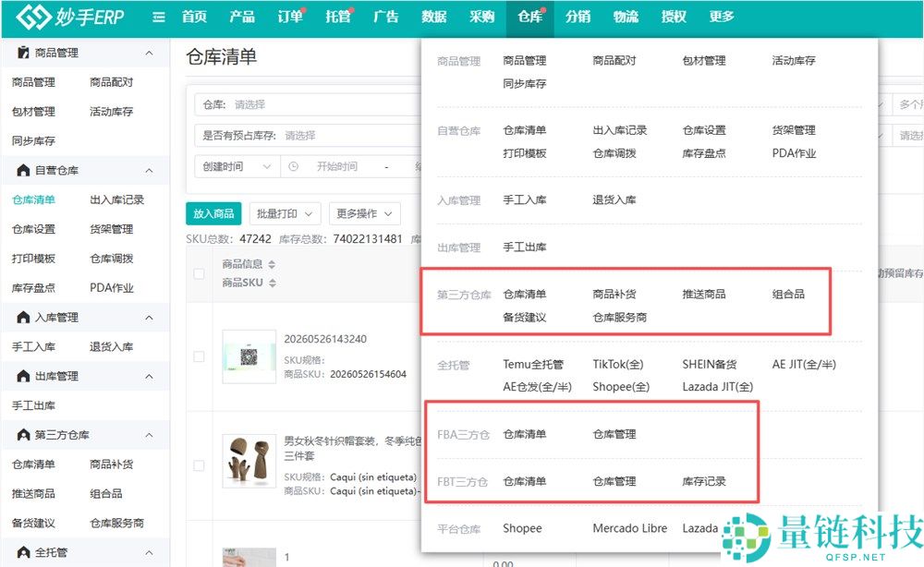Viewport: 924px width, 567px height.
Task: Open the 数据 top menu
Action: 433,17
